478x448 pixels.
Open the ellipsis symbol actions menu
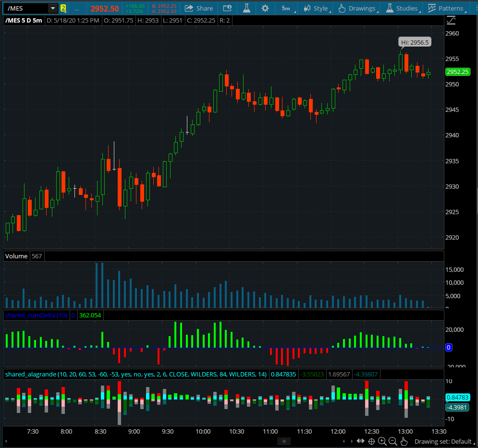tap(77, 9)
